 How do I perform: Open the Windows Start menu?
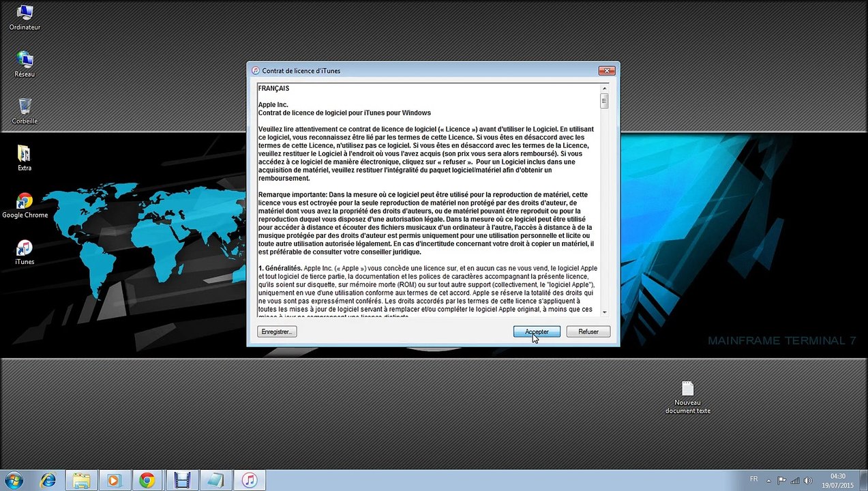13,480
